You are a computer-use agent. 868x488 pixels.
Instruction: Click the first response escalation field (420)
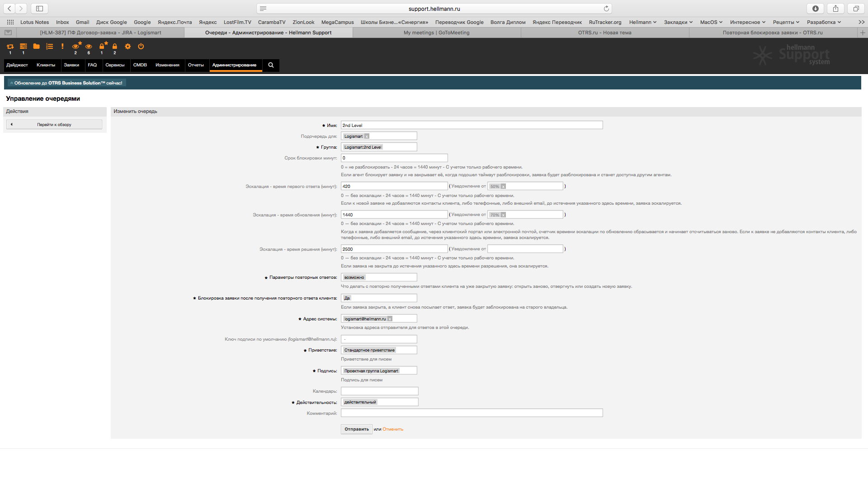pyautogui.click(x=394, y=186)
